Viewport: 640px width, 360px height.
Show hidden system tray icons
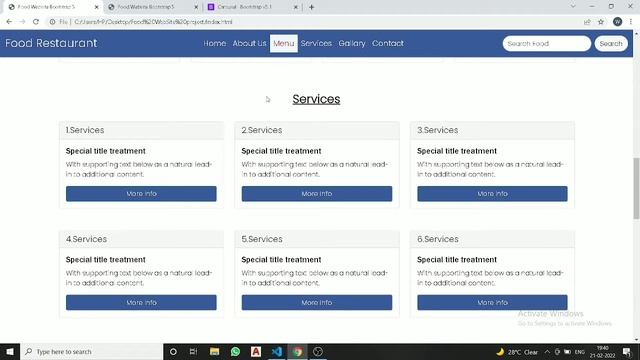click(547, 351)
